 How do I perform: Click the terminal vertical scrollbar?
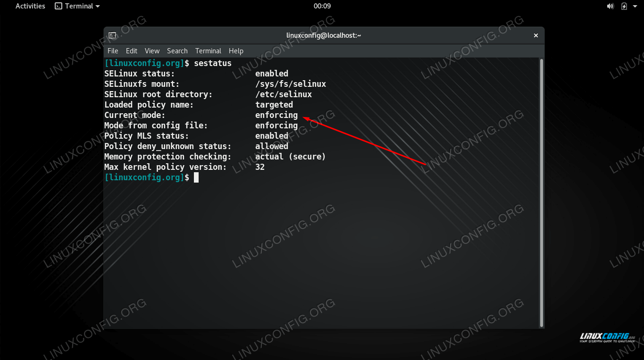542,193
